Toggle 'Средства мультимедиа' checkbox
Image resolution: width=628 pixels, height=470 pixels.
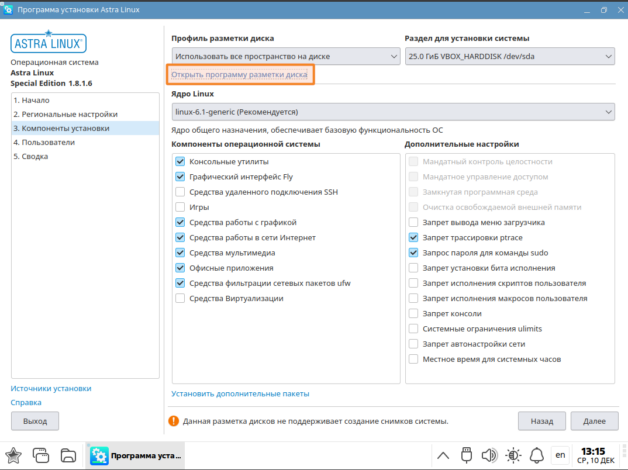point(180,253)
